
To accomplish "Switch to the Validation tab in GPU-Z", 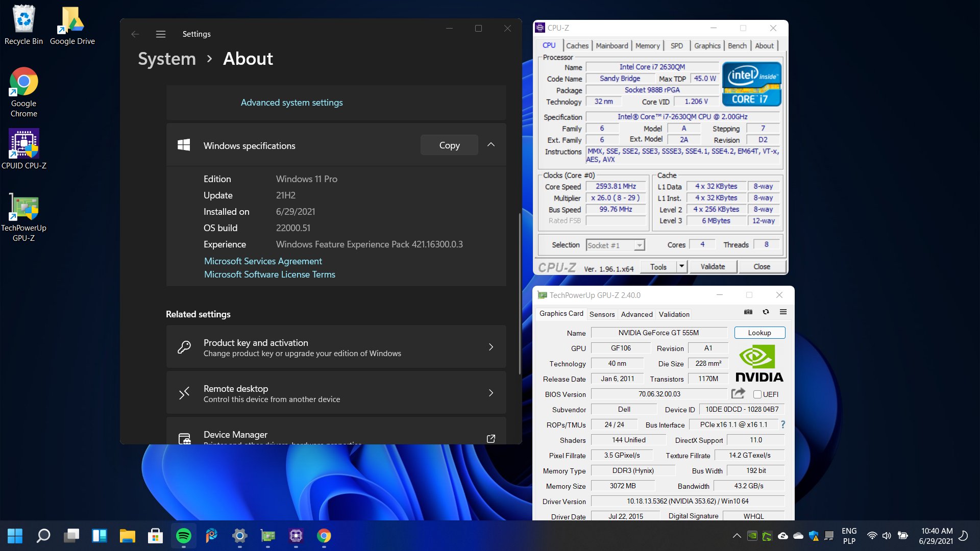I will pyautogui.click(x=674, y=314).
